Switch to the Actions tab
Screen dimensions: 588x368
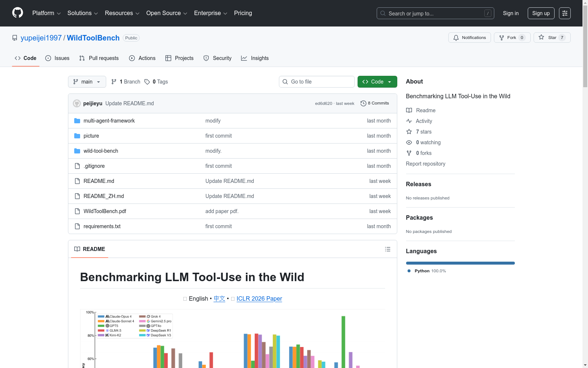142,58
